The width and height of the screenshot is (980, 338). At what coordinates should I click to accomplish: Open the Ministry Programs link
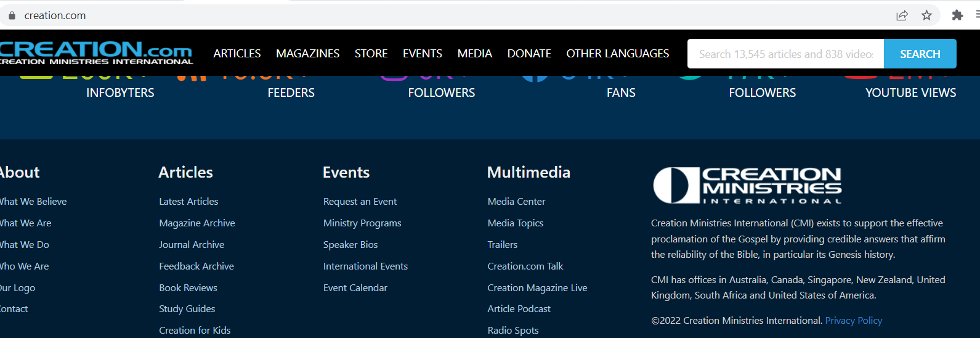(362, 223)
